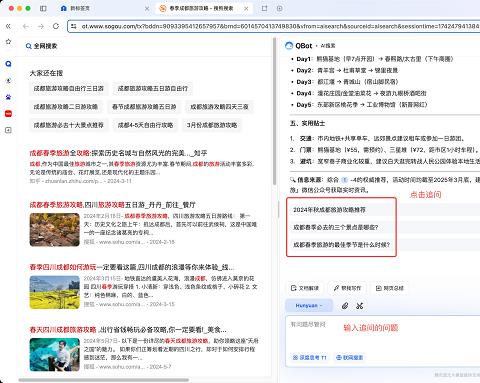The width and height of the screenshot is (480, 383).
Task: Attach a file with the paperclip icon
Action: click(345, 306)
